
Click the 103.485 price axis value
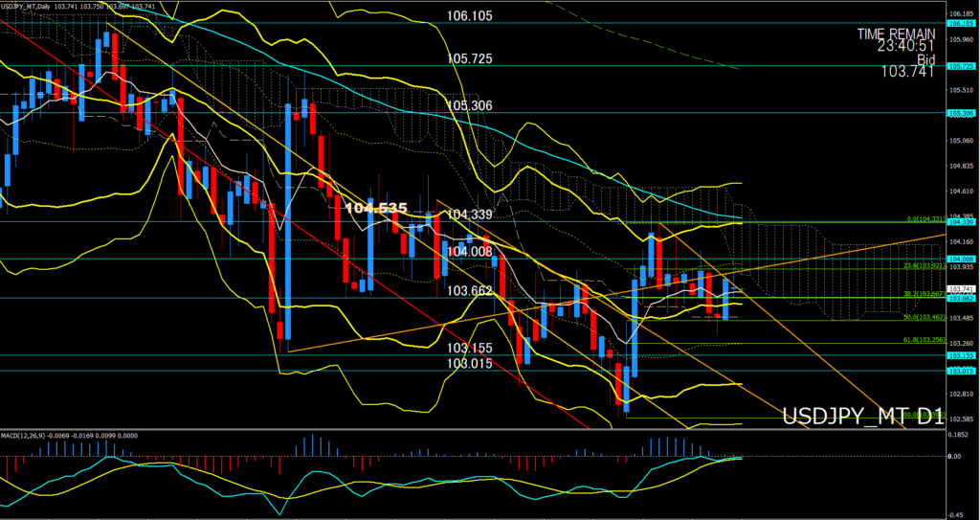click(x=963, y=318)
